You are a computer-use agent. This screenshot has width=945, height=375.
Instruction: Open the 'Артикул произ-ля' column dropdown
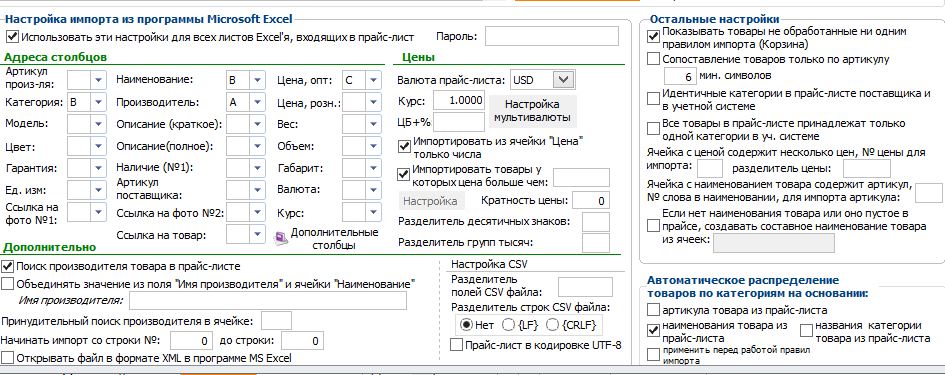tap(98, 79)
